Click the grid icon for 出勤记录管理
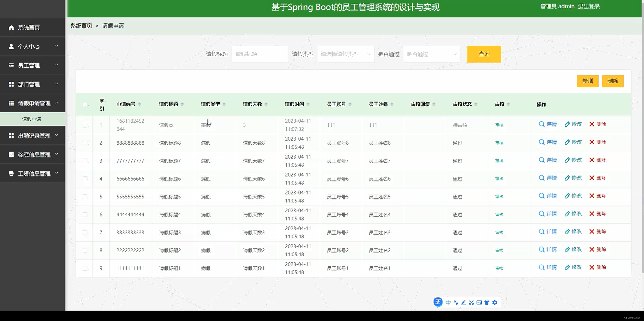The height and width of the screenshot is (321, 644). click(11, 136)
